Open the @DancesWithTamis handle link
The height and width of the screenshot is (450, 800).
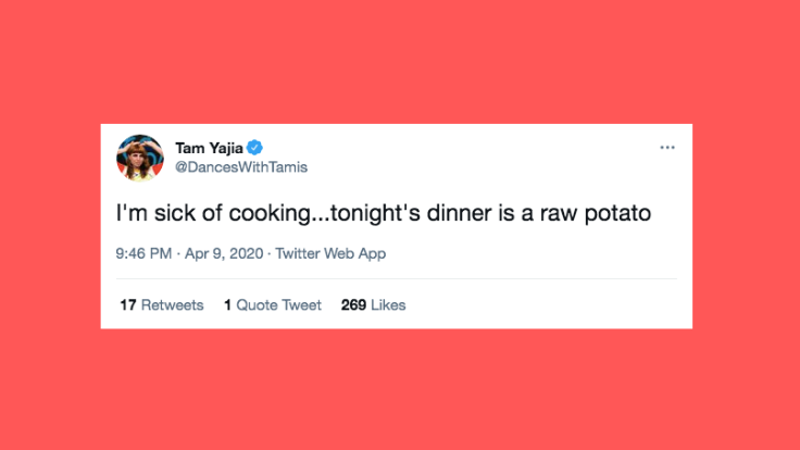(x=241, y=167)
